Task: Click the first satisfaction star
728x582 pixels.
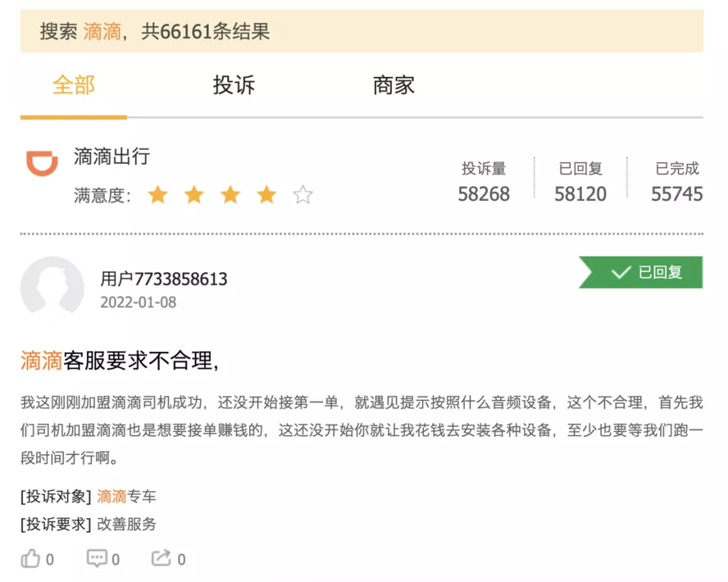Action: point(158,196)
